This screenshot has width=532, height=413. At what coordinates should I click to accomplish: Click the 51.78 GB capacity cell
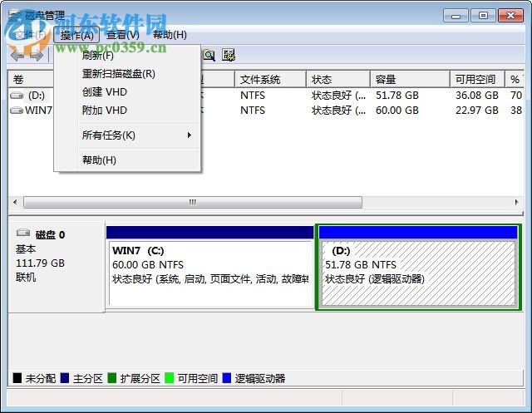pyautogui.click(x=397, y=96)
